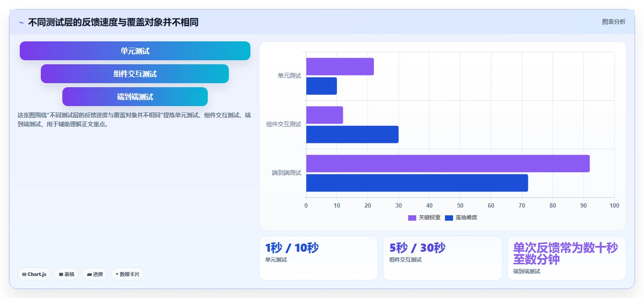The height and width of the screenshot is (298, 644).
Task: Click the 进度 tag chip
Action: pyautogui.click(x=95, y=274)
